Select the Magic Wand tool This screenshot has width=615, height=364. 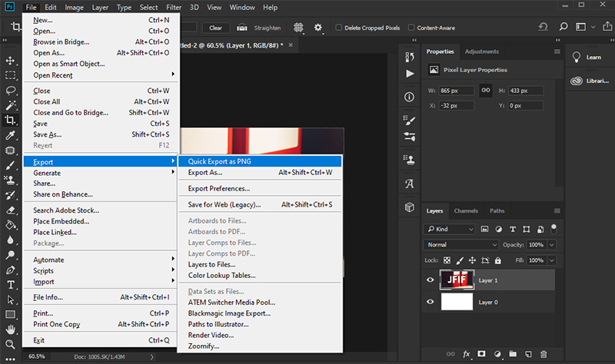(10, 105)
